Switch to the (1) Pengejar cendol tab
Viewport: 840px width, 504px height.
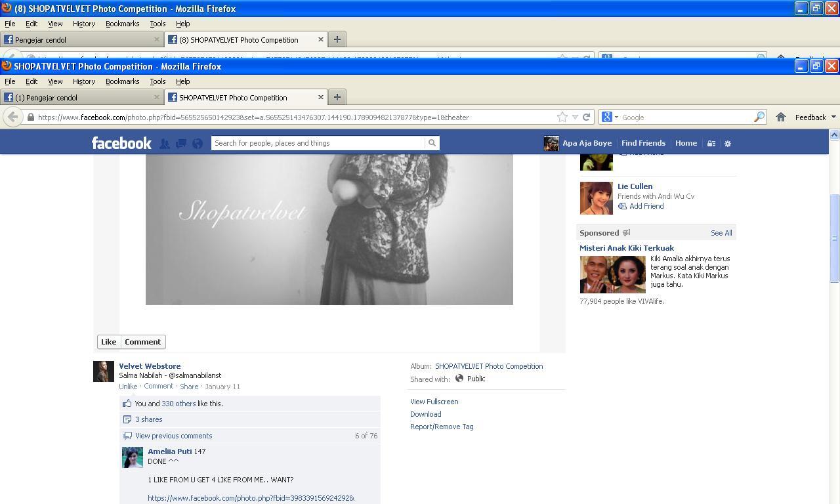(x=81, y=97)
